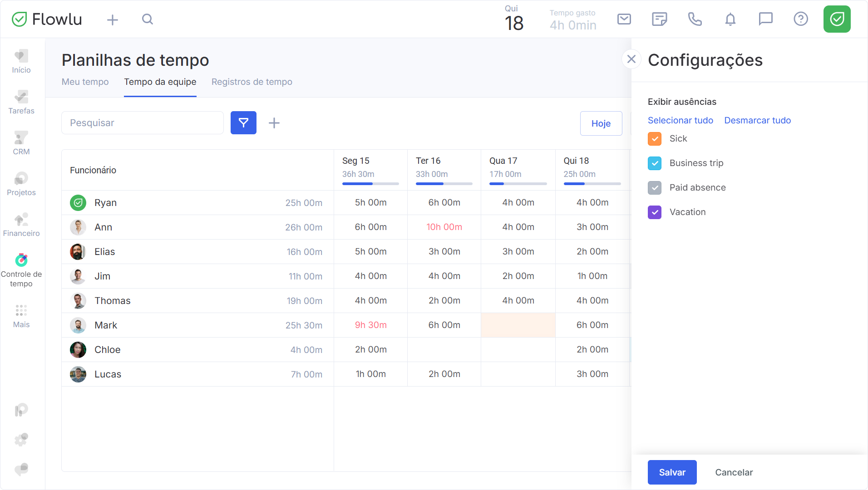Open the chat messages icon
Screen dimensions: 868x490
click(765, 19)
